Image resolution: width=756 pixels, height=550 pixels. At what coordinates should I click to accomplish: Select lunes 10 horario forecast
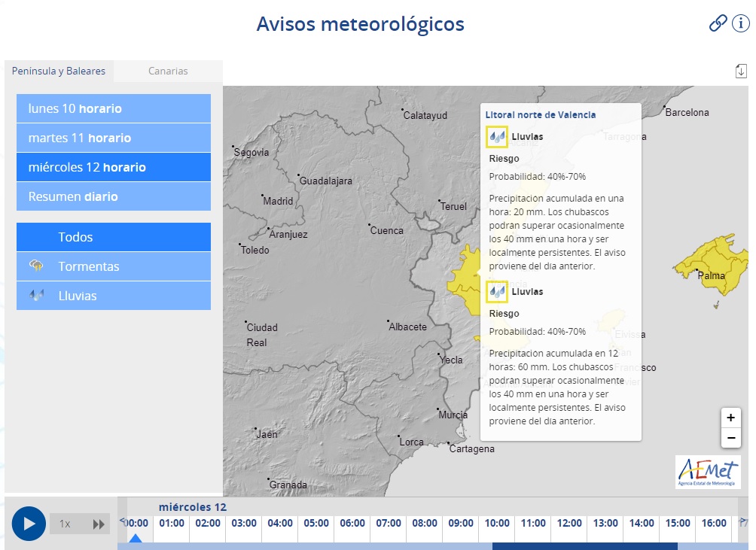click(114, 108)
